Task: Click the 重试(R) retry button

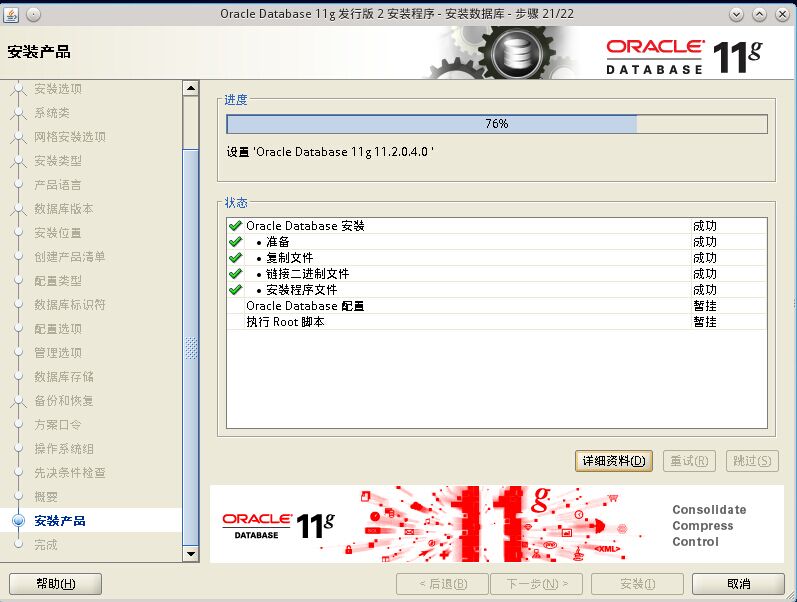Action: [689, 461]
